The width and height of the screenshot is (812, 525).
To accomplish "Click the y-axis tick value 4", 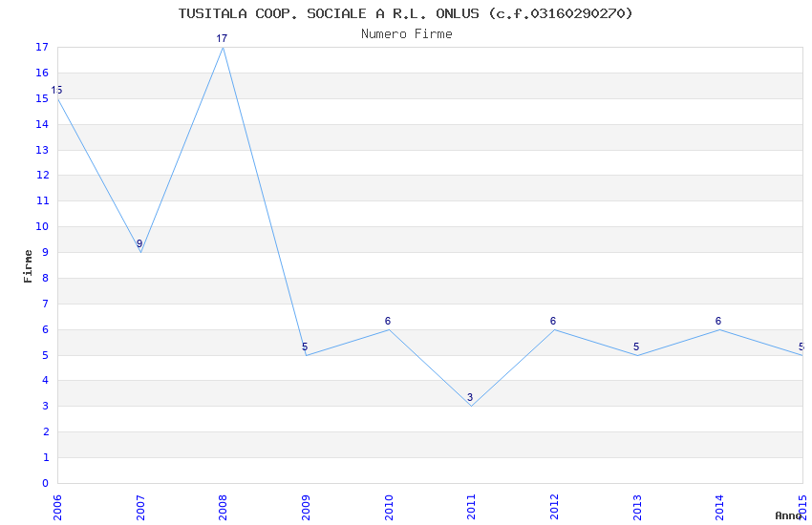I will (x=46, y=380).
